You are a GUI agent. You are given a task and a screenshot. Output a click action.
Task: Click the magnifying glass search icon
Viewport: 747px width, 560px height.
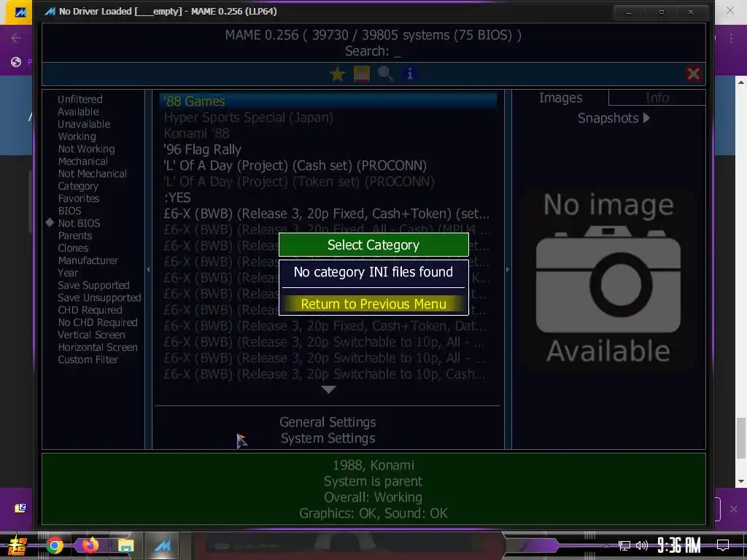point(385,74)
